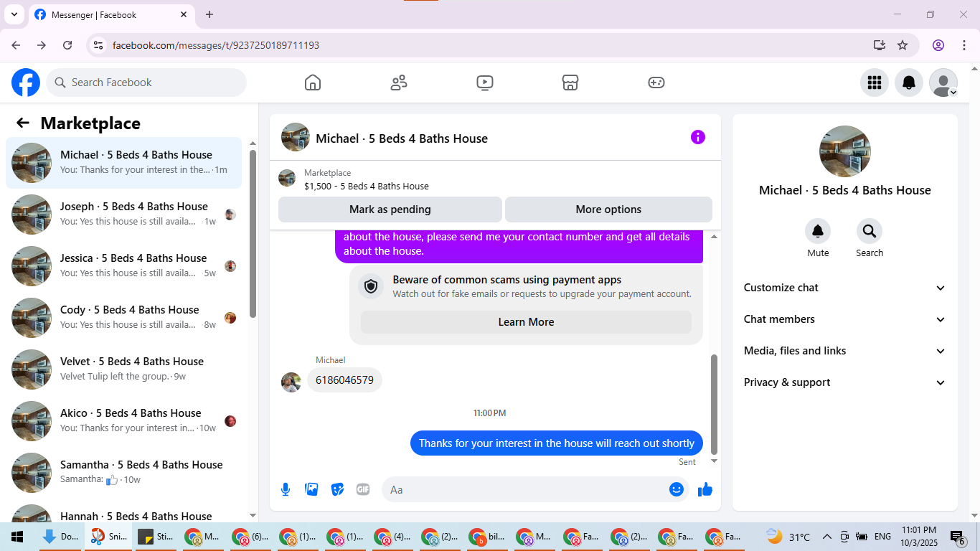Choose a sticker icon

(337, 489)
